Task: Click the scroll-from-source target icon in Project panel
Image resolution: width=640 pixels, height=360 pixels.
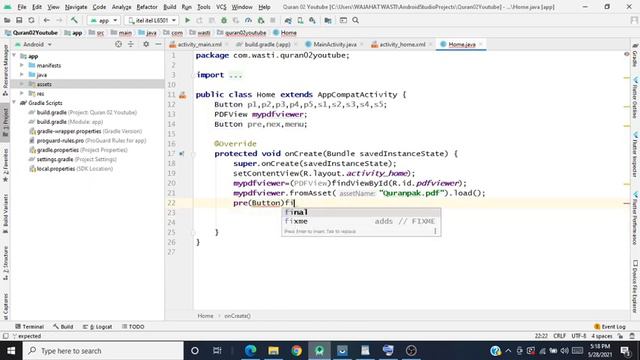Action: tap(118, 44)
